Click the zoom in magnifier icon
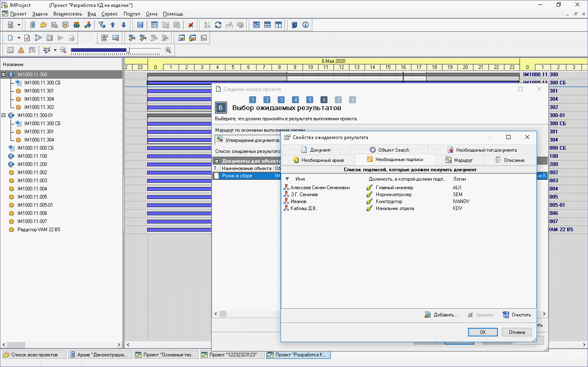This screenshot has height=367, width=588. point(168,50)
